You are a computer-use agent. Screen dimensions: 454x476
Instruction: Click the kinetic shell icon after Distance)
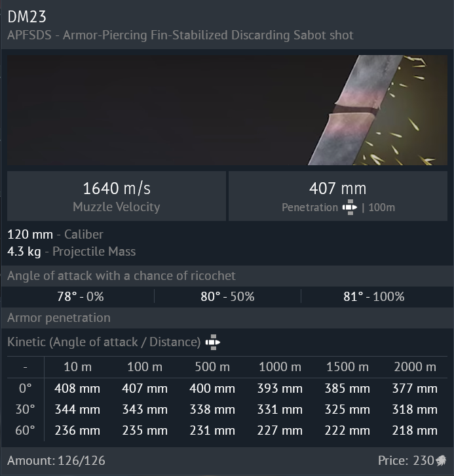pyautogui.click(x=212, y=342)
